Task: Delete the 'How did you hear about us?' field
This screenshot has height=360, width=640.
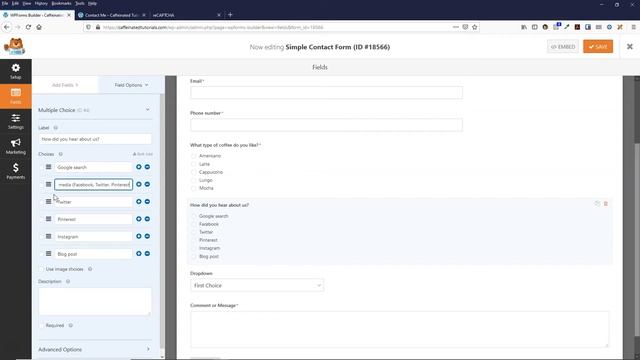Action: click(x=606, y=203)
